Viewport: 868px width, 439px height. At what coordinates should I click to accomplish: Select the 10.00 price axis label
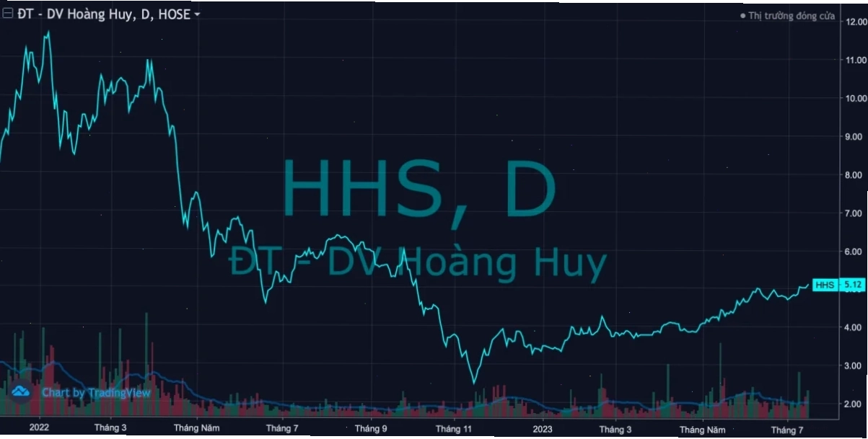pos(855,99)
